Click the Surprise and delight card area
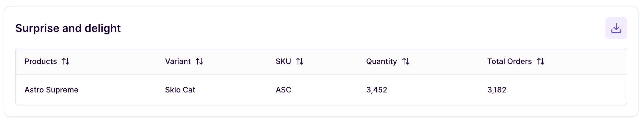Screen dimensions: 644x122 (321, 61)
